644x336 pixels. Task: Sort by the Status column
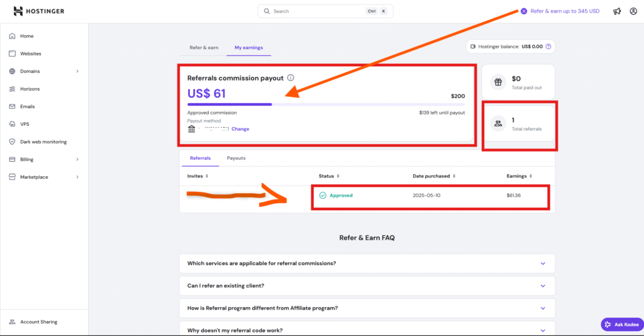(330, 176)
